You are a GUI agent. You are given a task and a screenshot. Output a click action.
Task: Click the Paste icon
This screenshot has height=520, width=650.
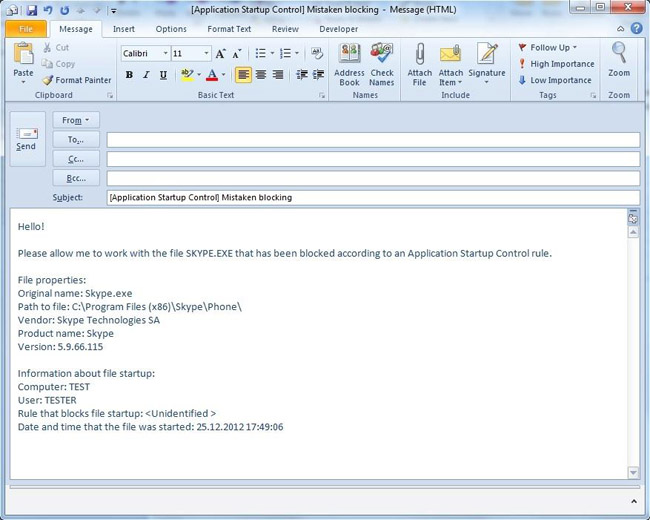[x=24, y=54]
